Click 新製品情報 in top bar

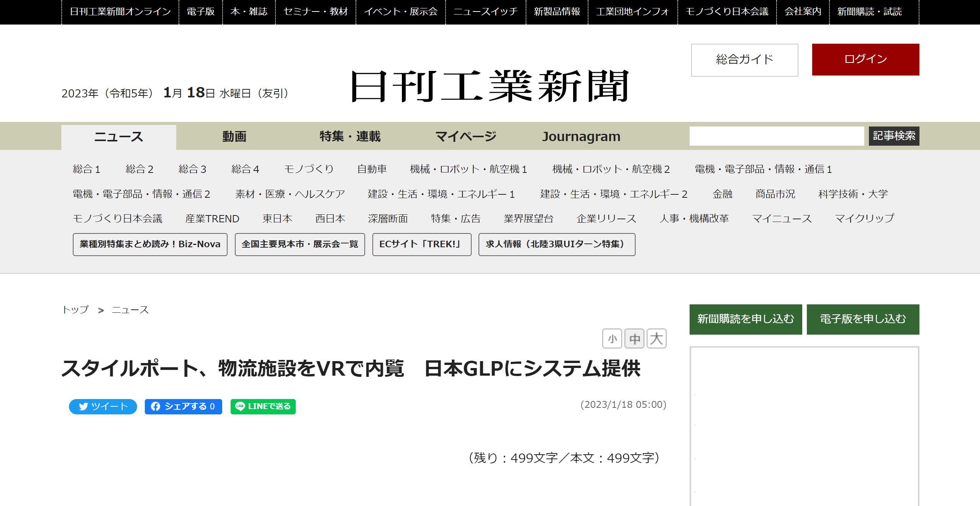[557, 12]
